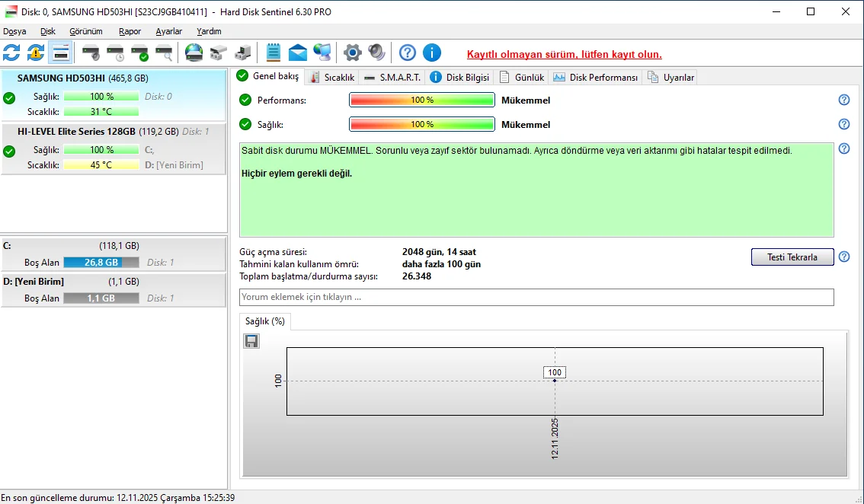Viewport: 864px width, 504px height.
Task: Click the disk with magnifier toolbar icon
Action: click(x=164, y=53)
